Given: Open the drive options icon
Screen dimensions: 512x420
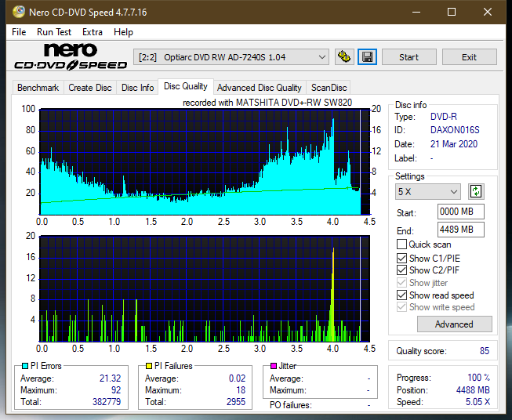Looking at the screenshot, I should click(344, 57).
